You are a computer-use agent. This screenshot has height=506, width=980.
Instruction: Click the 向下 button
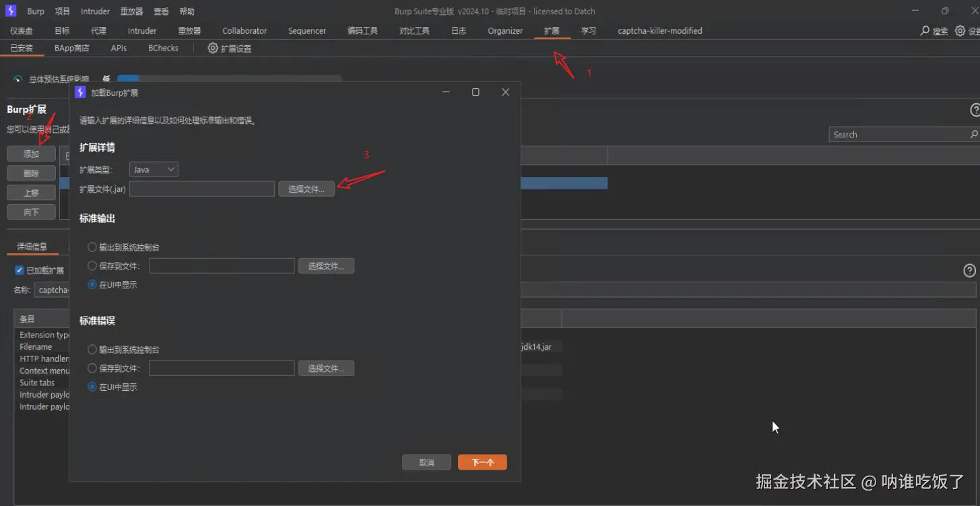coord(31,212)
